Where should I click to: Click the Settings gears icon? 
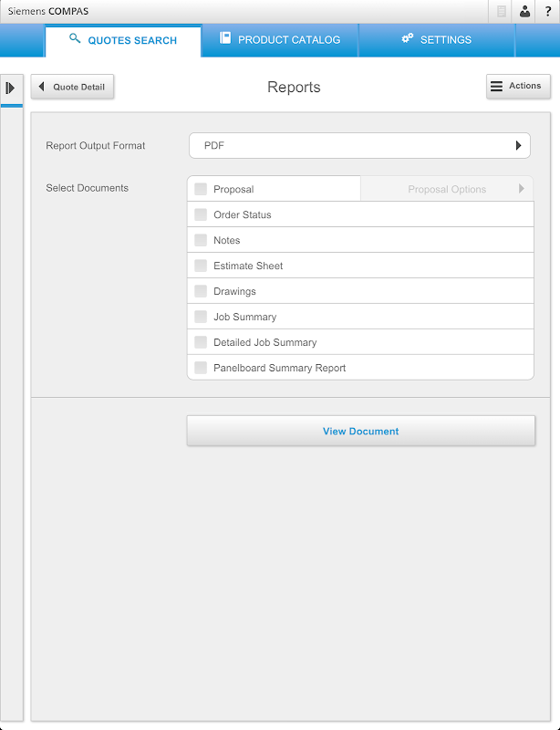(x=408, y=39)
